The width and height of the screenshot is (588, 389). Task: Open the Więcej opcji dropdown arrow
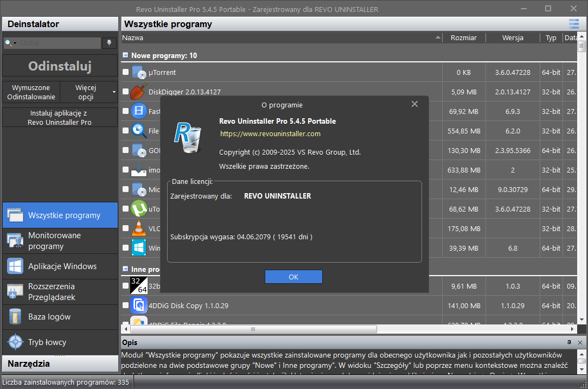(x=114, y=92)
